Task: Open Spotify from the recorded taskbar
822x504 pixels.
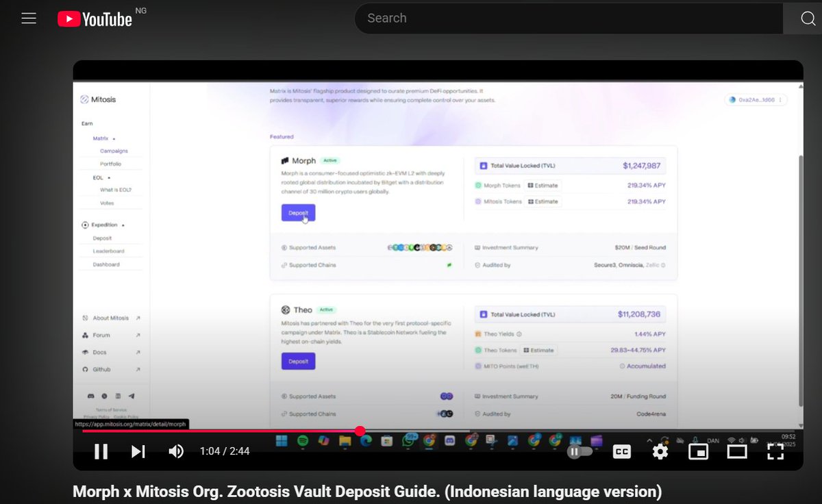Action: pyautogui.click(x=303, y=442)
